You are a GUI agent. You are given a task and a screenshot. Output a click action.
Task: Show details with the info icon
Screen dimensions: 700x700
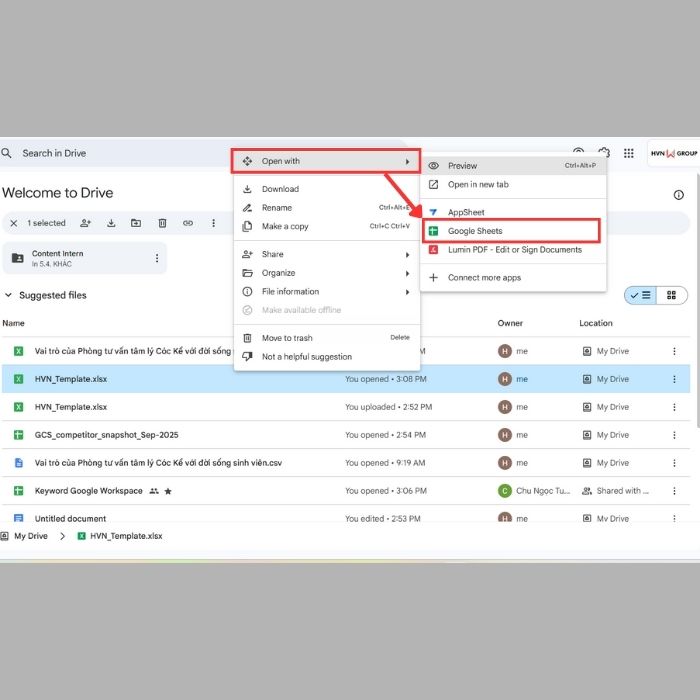click(679, 195)
